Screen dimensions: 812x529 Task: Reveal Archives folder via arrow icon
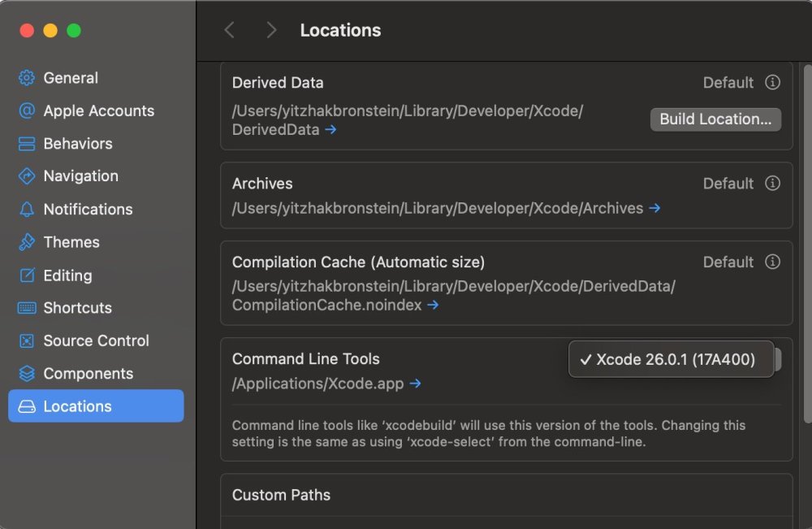point(654,208)
